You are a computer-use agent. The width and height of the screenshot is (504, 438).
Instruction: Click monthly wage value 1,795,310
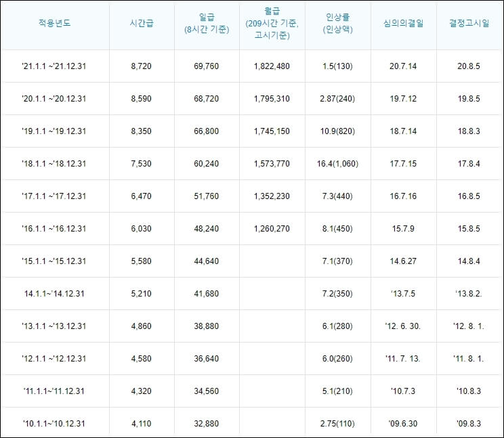click(x=272, y=99)
